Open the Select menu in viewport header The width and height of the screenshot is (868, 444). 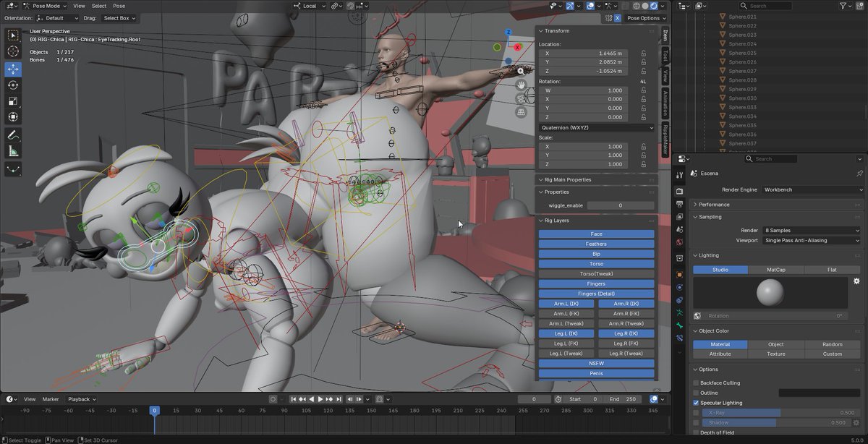click(99, 6)
